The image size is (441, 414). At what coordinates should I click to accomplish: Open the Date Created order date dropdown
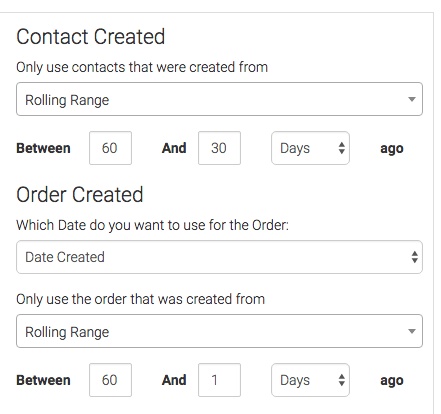pyautogui.click(x=219, y=257)
